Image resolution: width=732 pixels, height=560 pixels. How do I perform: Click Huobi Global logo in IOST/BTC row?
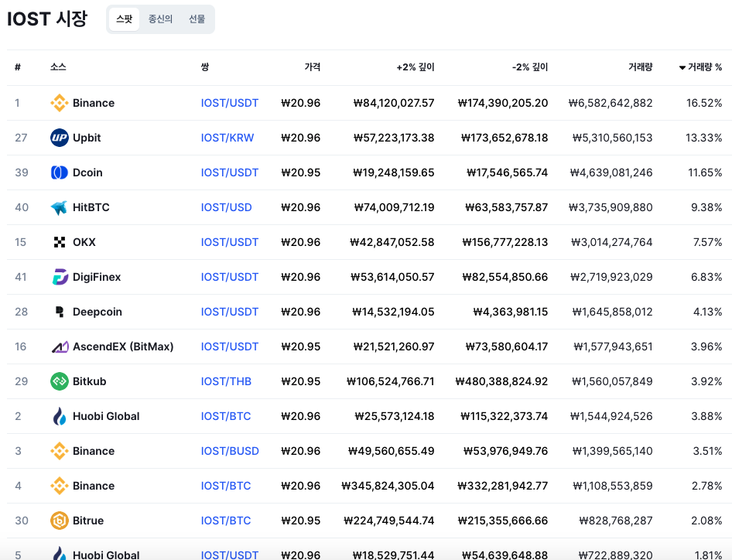click(60, 416)
